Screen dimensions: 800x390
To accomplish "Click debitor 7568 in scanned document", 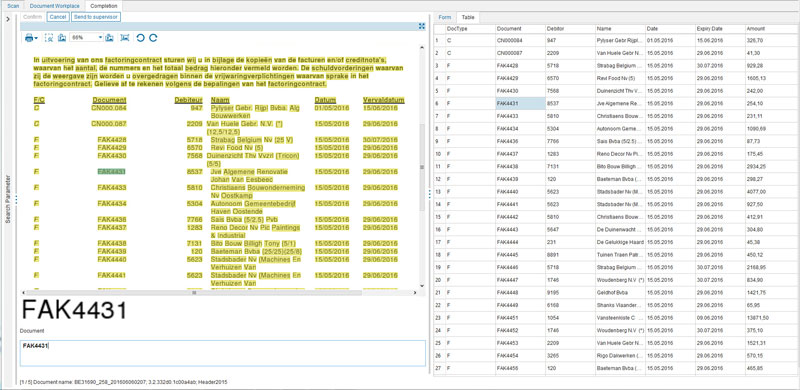I will (195, 156).
